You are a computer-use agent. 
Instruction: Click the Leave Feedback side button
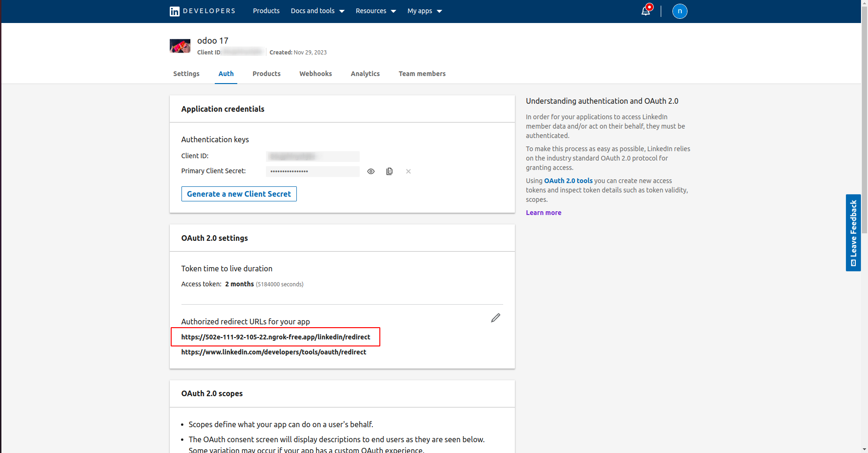[853, 233]
